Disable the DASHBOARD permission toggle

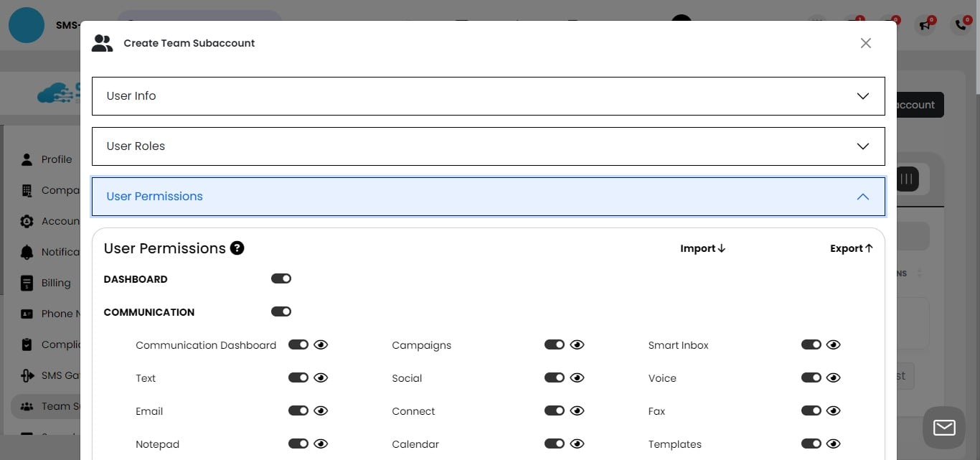coord(281,278)
